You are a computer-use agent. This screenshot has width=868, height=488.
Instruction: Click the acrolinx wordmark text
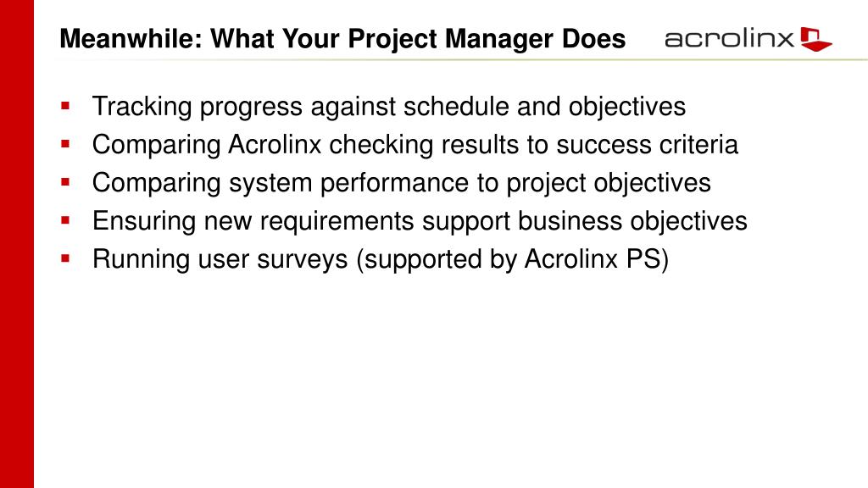pos(729,39)
